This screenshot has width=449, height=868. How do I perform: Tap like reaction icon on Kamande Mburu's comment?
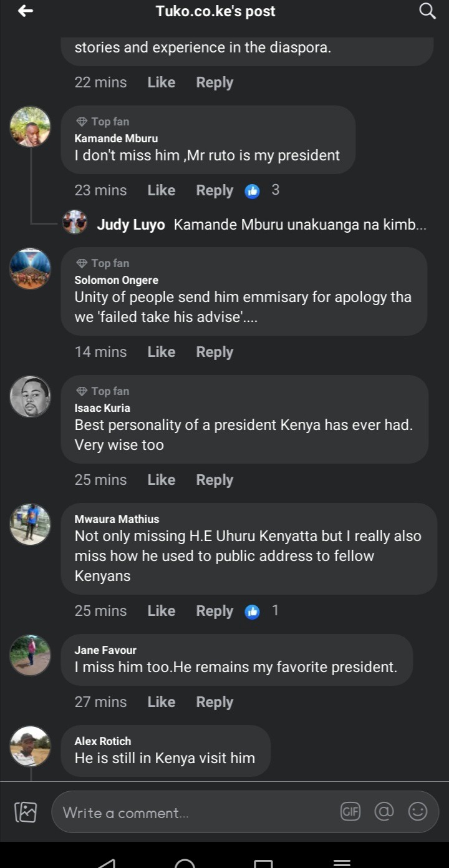point(252,191)
